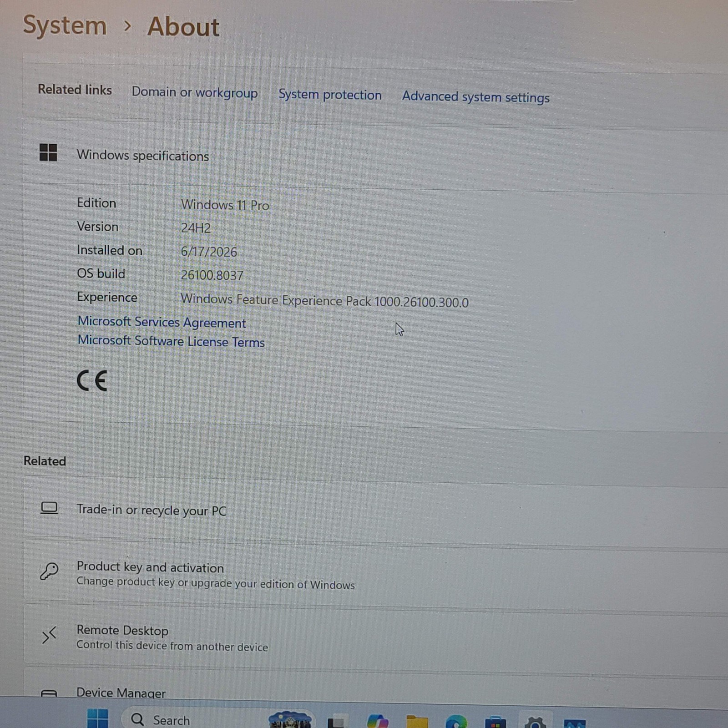This screenshot has height=728, width=728.
Task: Click the Installed on label
Action: 110,250
